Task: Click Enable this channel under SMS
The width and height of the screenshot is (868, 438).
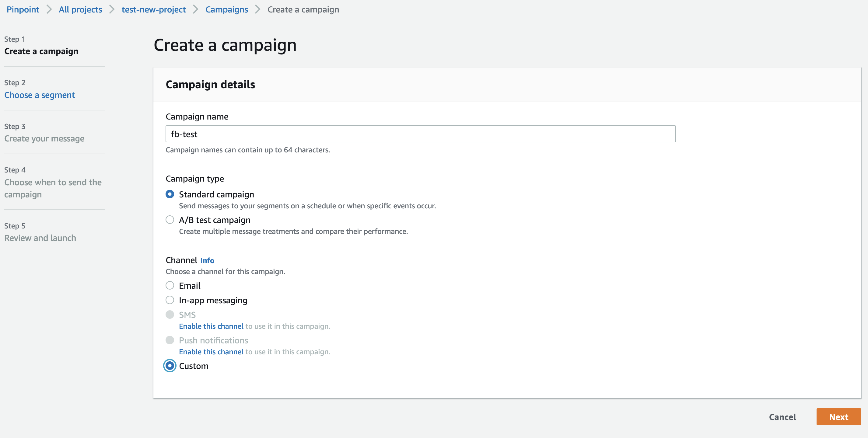Action: point(211,326)
